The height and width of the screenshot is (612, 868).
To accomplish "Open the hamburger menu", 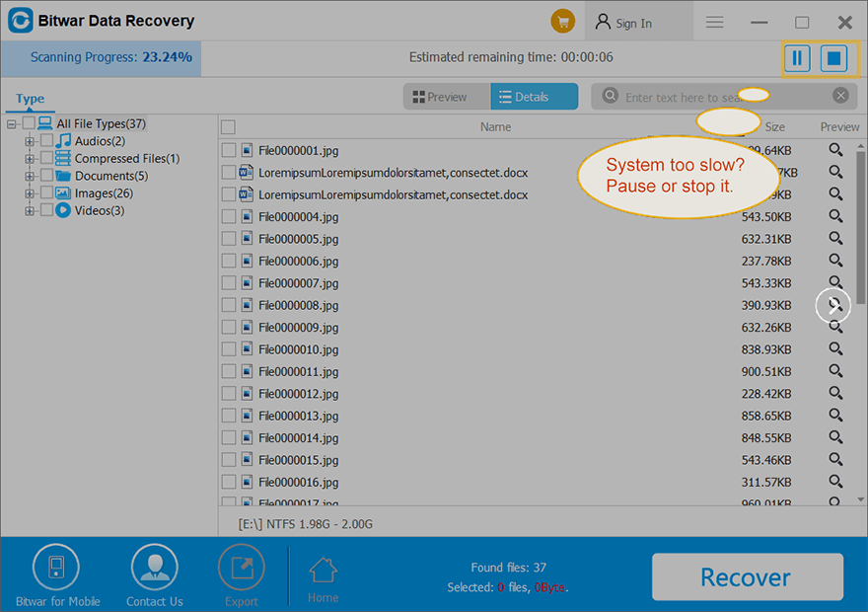I will 714,21.
